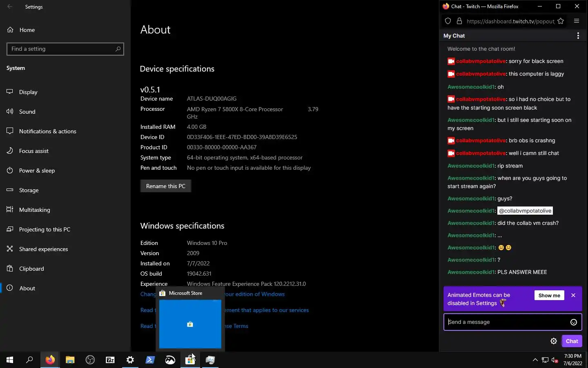Open taskbar search magnifier
This screenshot has width=588, height=368.
[29, 360]
